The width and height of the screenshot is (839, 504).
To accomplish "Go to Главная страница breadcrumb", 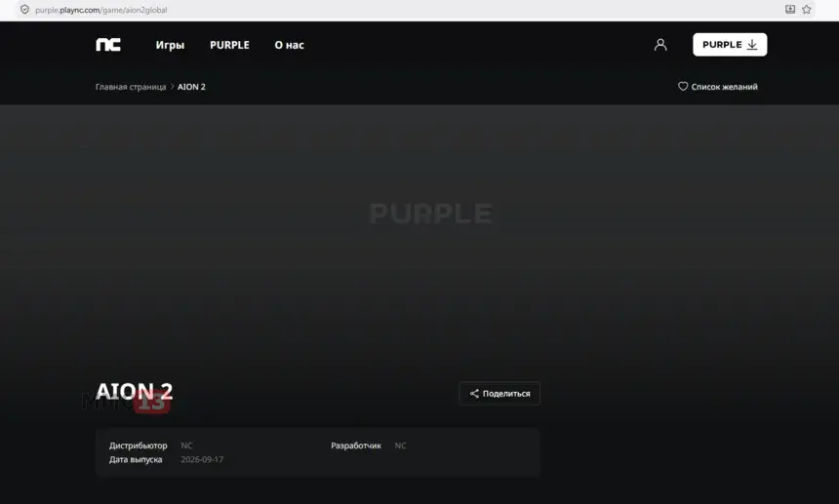I will coord(131,87).
